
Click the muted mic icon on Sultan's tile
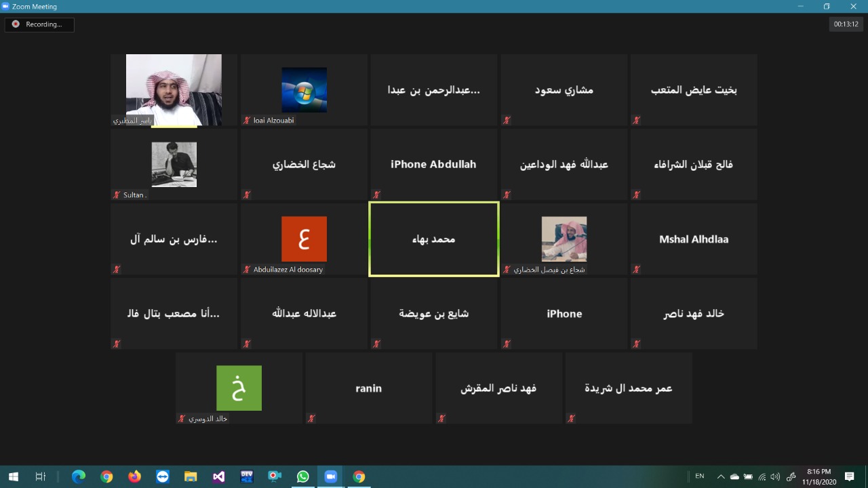click(x=117, y=195)
